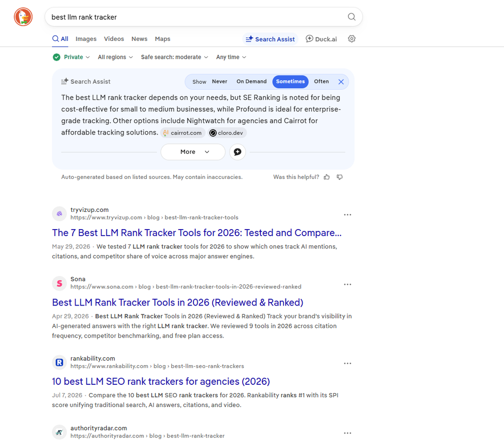Open the Any time filter dropdown

coord(231,57)
